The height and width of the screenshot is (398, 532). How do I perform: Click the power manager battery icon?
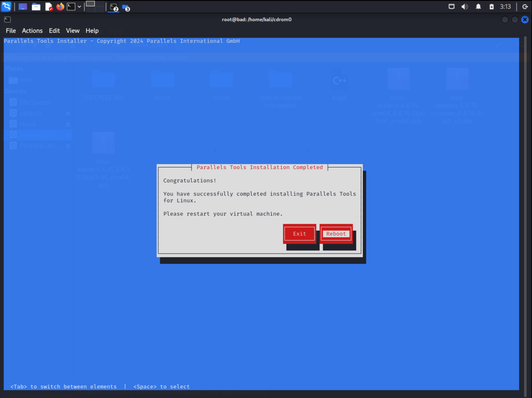click(491, 7)
